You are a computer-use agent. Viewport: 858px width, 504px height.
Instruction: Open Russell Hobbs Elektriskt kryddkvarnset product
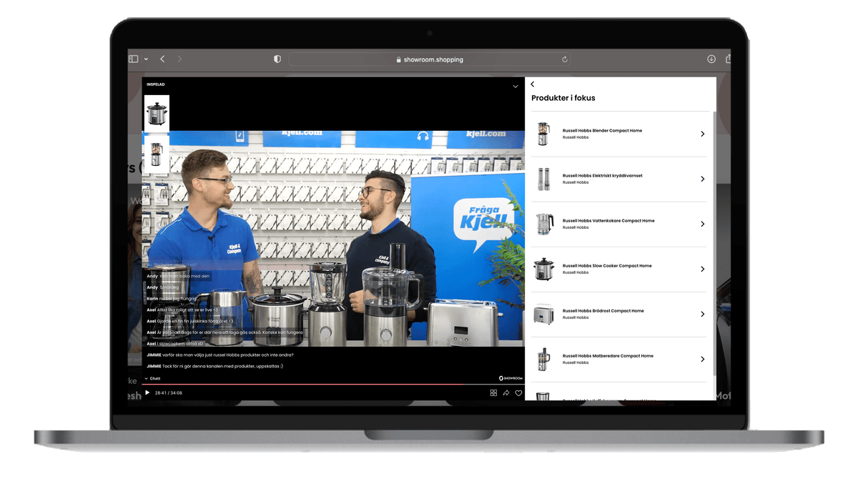coord(621,179)
